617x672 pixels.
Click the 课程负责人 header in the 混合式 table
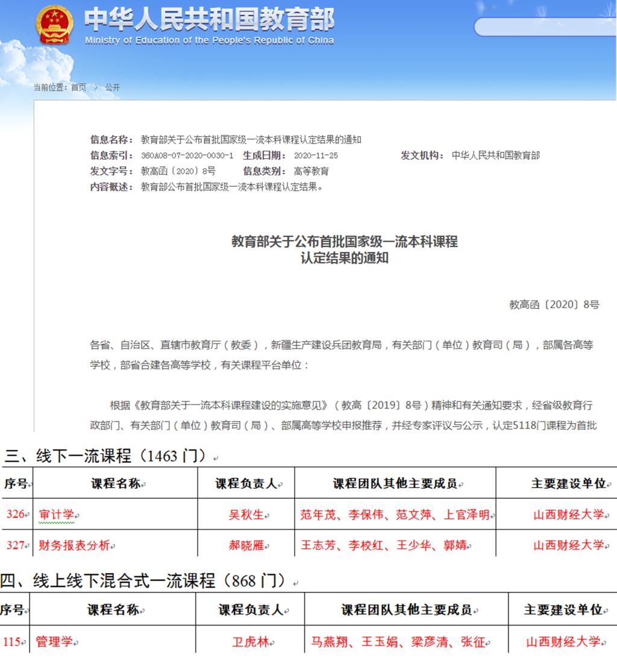pyautogui.click(x=251, y=609)
